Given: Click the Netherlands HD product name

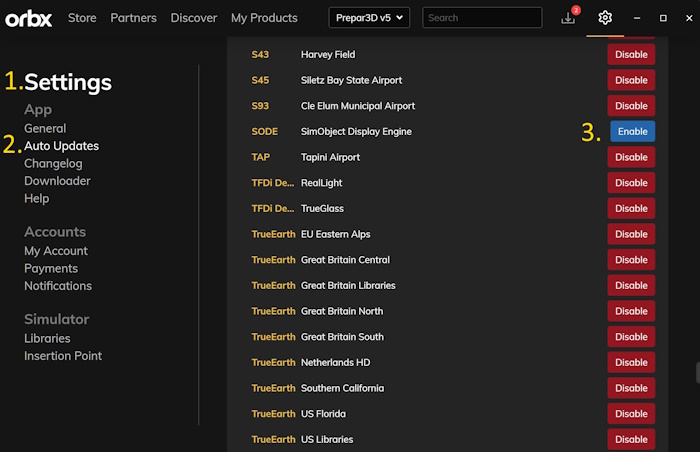Looking at the screenshot, I should 336,363.
